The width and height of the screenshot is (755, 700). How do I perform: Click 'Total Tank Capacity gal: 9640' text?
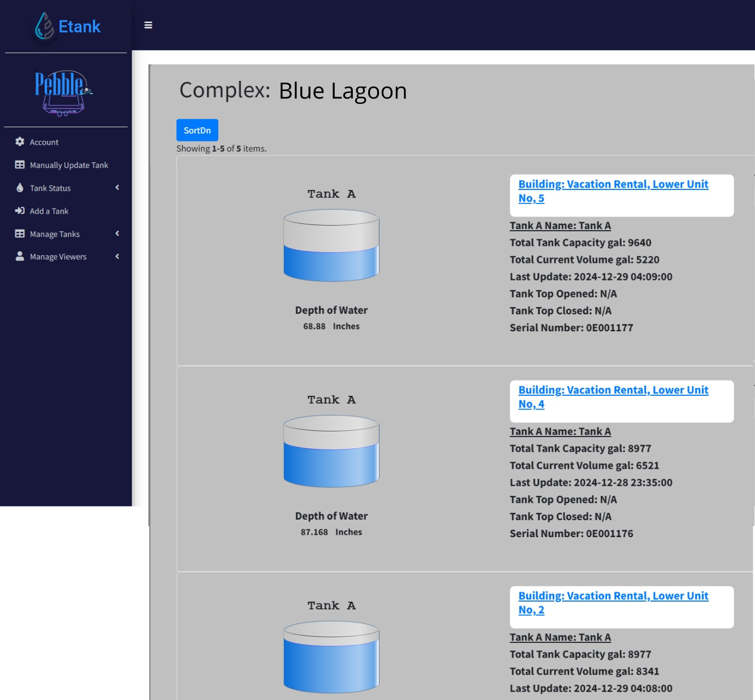pyautogui.click(x=581, y=243)
